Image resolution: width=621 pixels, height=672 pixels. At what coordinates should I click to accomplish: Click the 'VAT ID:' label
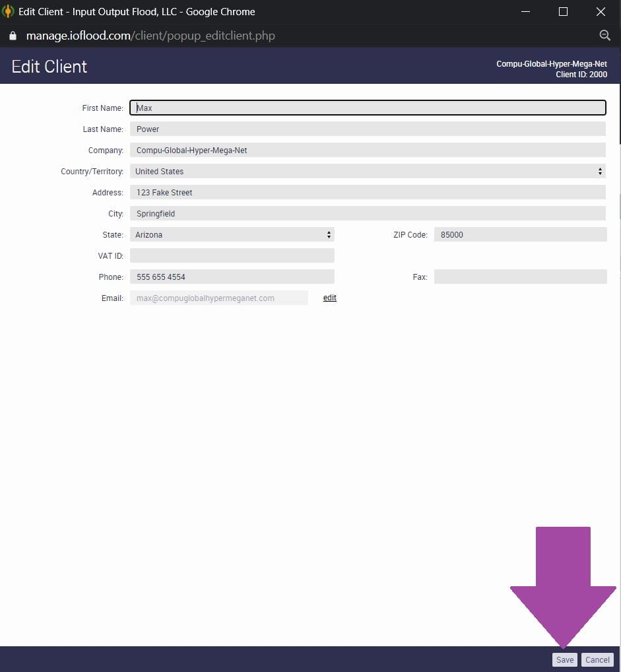click(111, 256)
